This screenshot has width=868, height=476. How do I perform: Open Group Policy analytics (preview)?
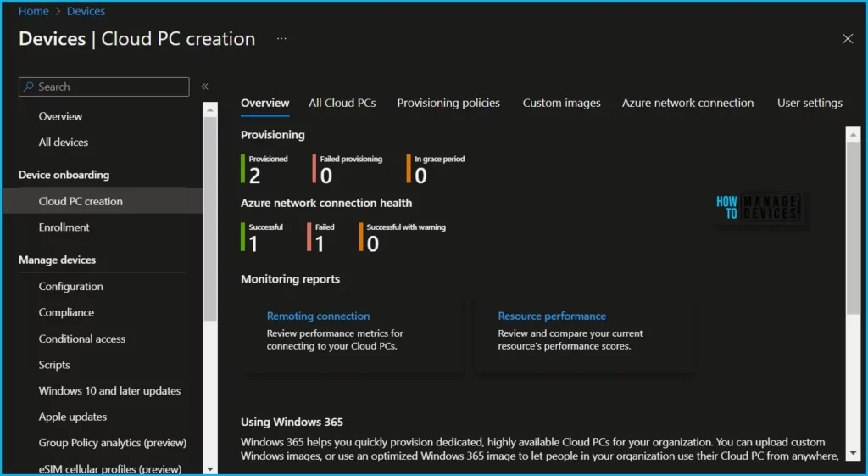click(113, 443)
